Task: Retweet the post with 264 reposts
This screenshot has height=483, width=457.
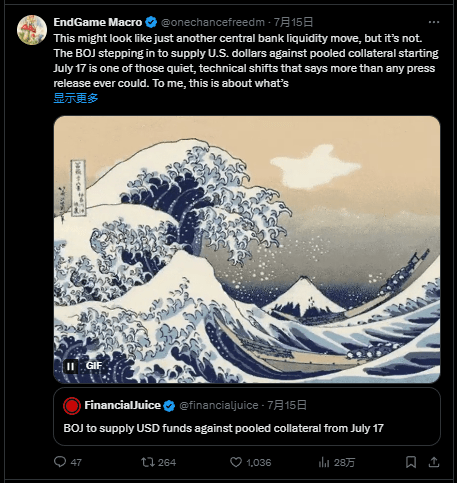Action: [x=158, y=462]
